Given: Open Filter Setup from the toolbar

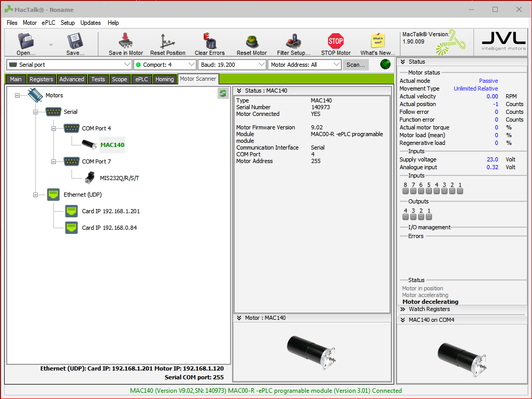Looking at the screenshot, I should [294, 41].
